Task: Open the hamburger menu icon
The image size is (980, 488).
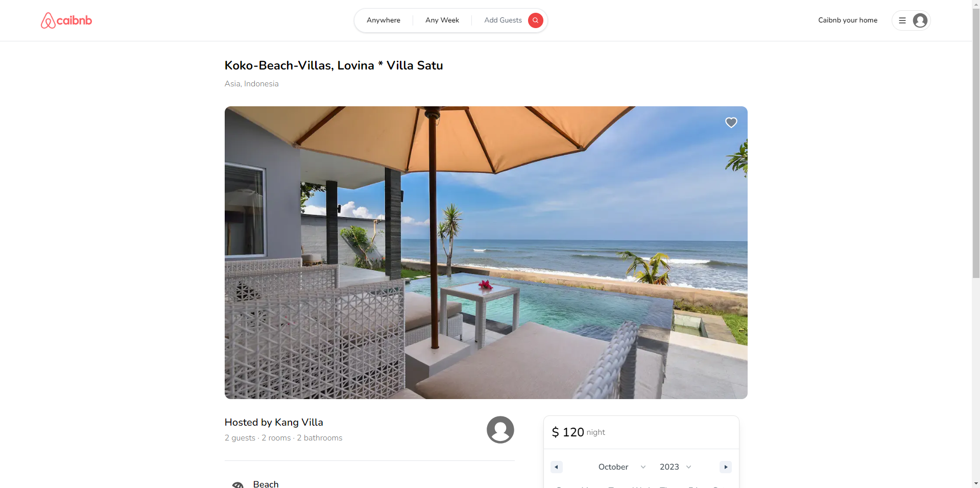Action: coord(902,20)
